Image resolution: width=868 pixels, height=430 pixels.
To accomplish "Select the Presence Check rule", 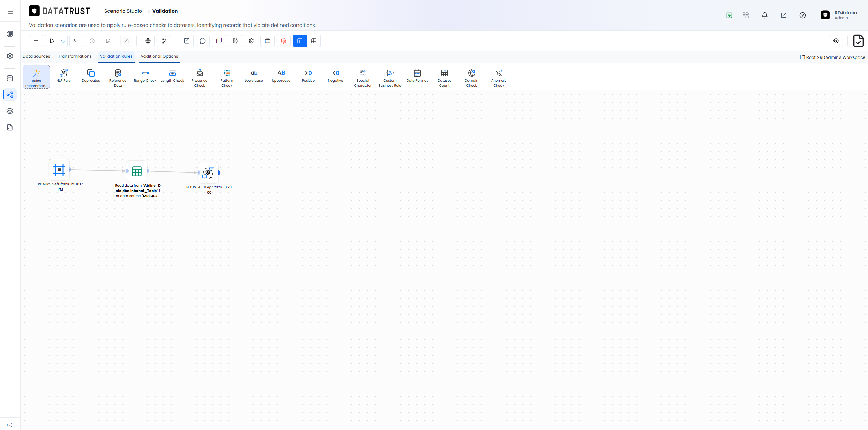I will point(200,78).
